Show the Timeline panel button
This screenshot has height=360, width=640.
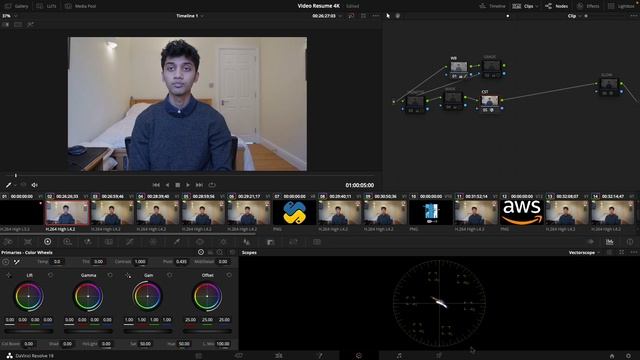492,6
